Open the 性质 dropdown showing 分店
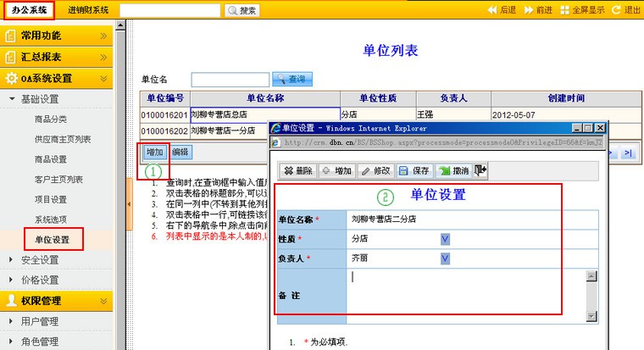This screenshot has width=644, height=350. tap(446, 238)
